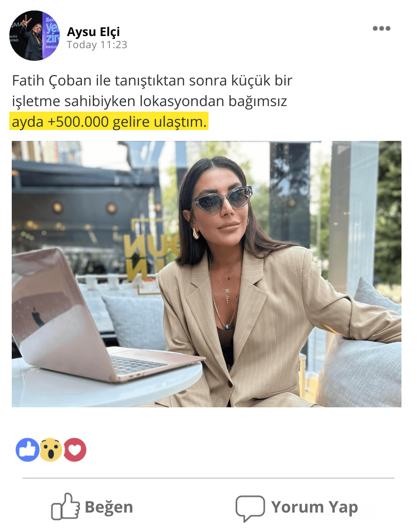Click the Today 11:23 timestamp
Screen dimensions: 417x532
[97, 45]
